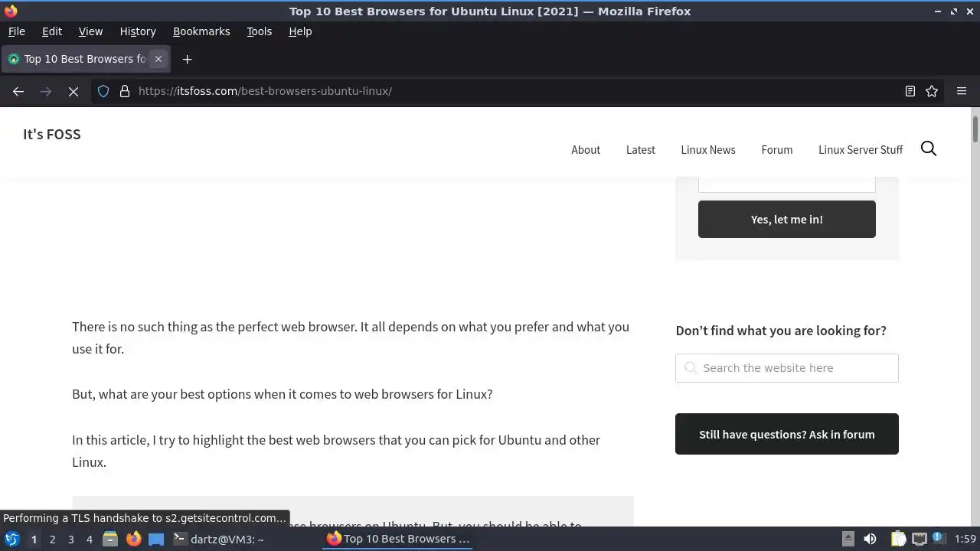Open the Firefox hamburger menu

[962, 91]
